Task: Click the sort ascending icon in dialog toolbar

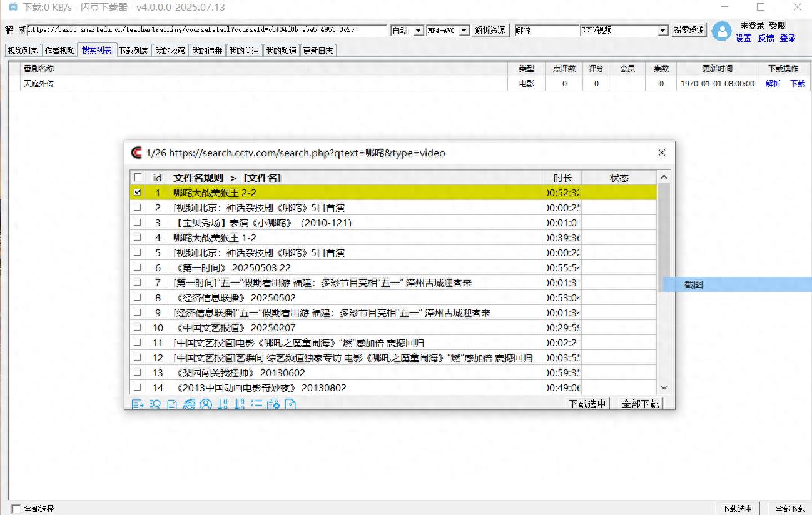Action: tap(223, 404)
